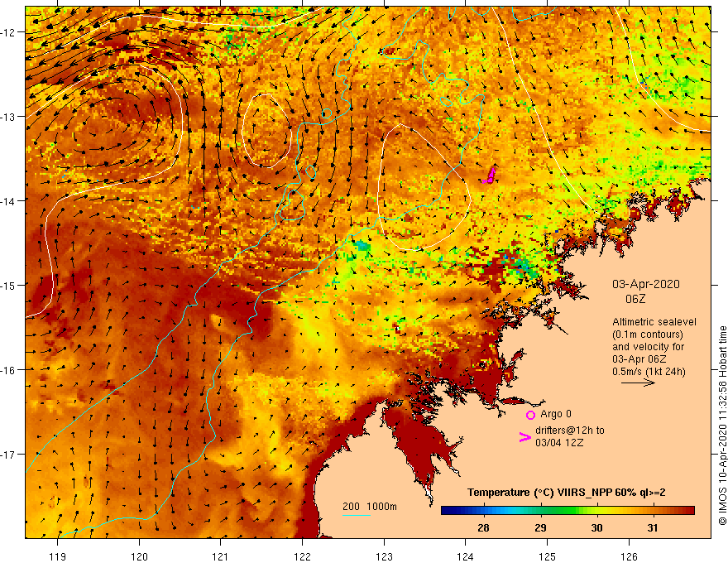Click the 'Altimetric sealevel' caption line
This screenshot has width=728, height=563.
pos(654,322)
